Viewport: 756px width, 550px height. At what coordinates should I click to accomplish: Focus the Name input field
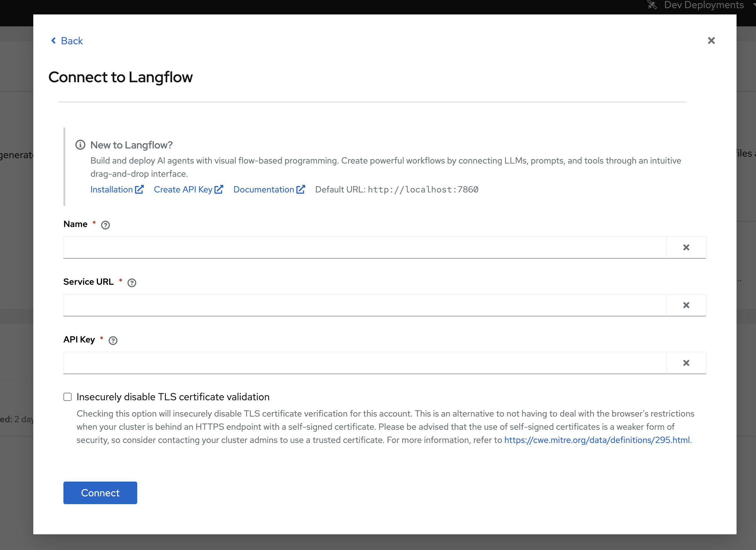364,247
